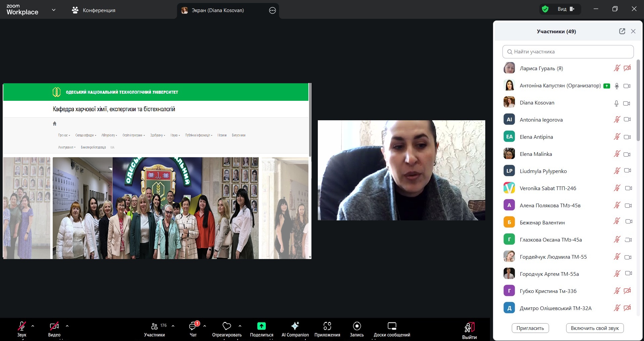Click Включить свой звук button
The image size is (644, 341).
coord(595,328)
